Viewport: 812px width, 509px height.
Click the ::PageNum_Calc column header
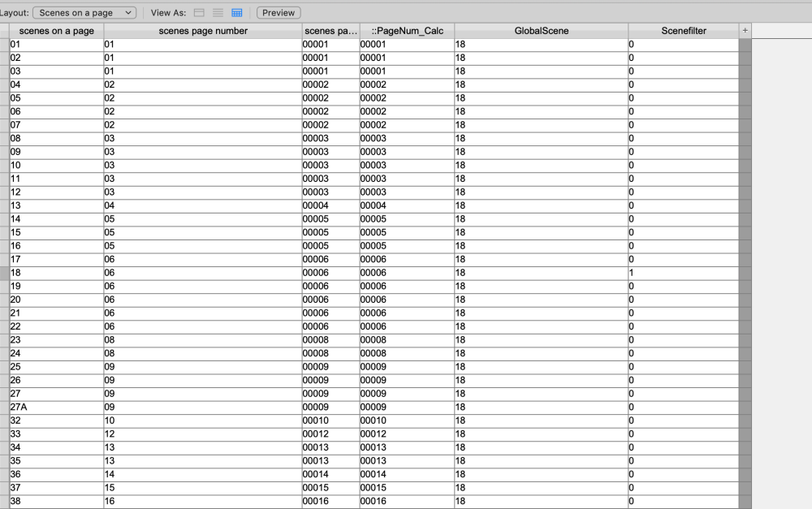407,31
